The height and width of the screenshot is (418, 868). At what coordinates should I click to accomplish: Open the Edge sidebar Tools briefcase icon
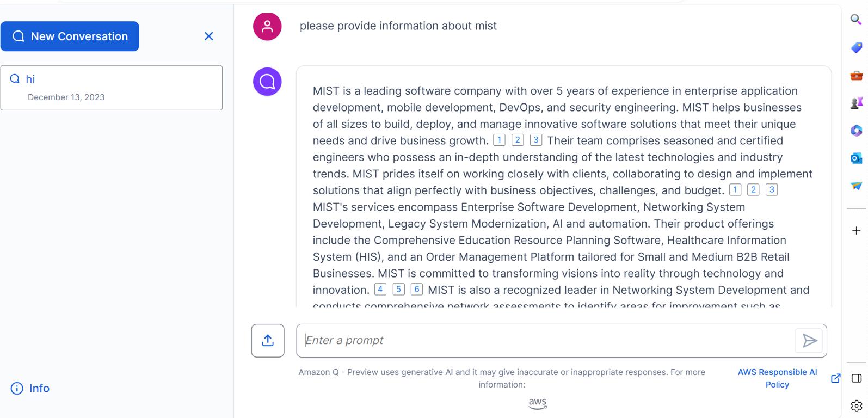(x=856, y=75)
